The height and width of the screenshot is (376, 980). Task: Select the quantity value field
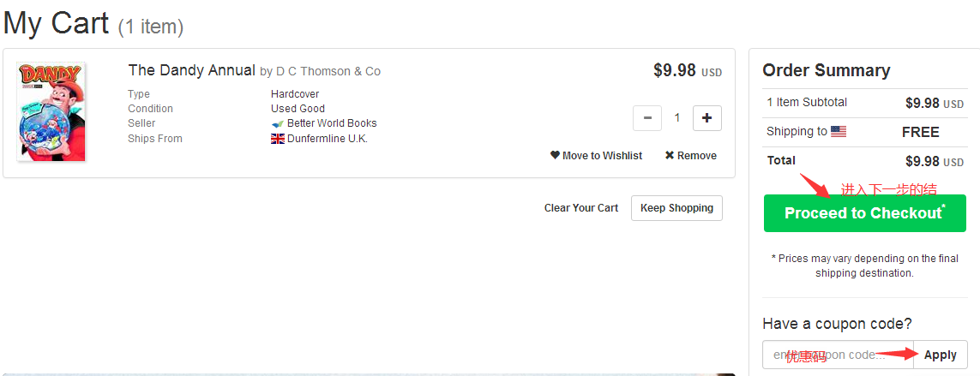click(677, 118)
